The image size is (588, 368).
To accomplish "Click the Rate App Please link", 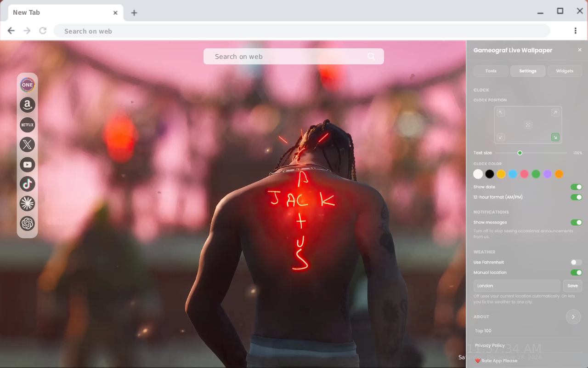I will (496, 361).
